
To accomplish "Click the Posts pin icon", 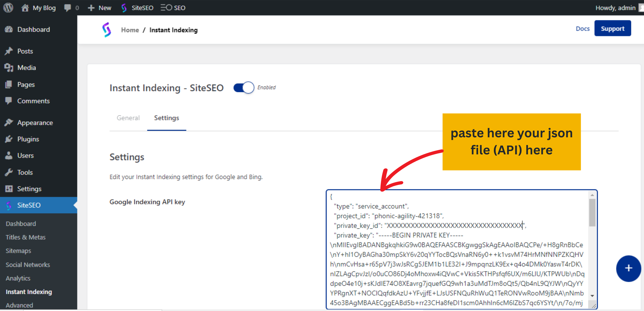I will (x=9, y=51).
